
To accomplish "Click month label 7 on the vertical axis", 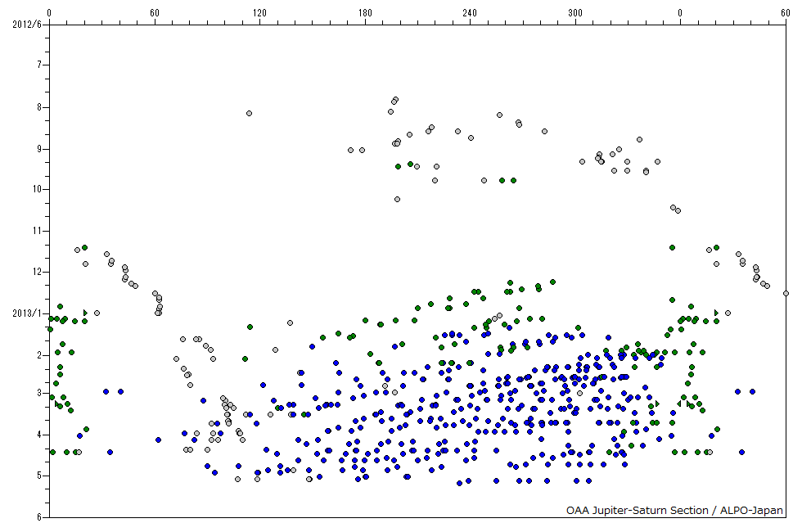I will (39, 65).
